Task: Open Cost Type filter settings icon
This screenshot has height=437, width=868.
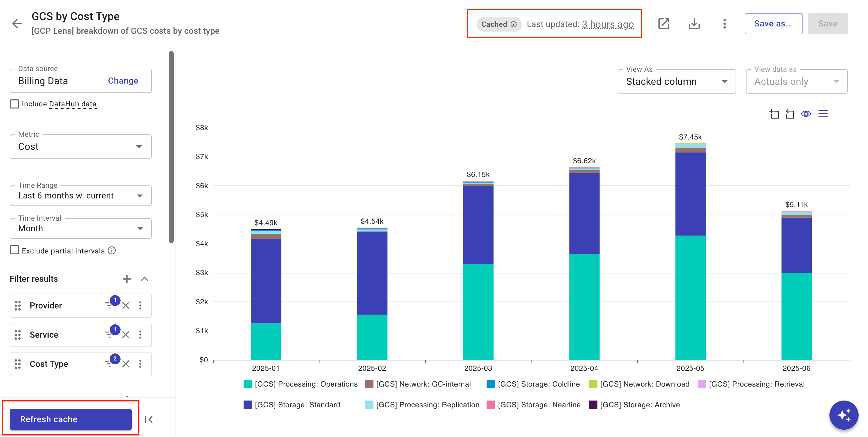Action: pos(109,363)
